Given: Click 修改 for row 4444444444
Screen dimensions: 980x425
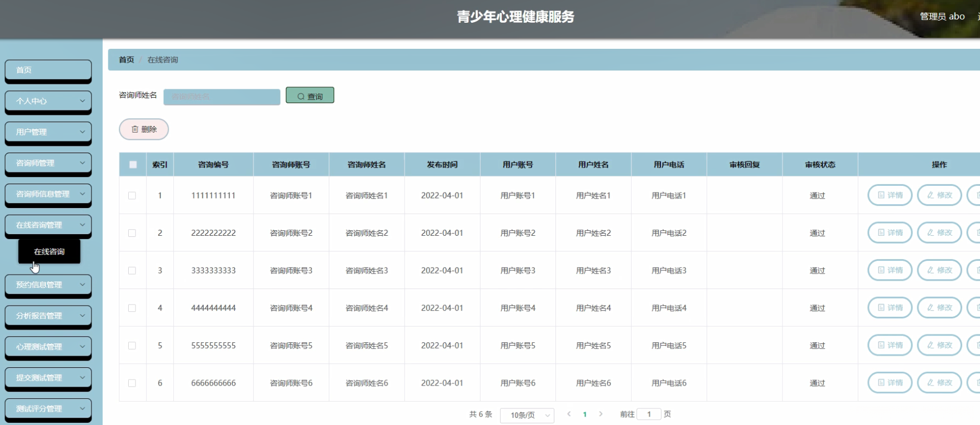Looking at the screenshot, I should 939,308.
